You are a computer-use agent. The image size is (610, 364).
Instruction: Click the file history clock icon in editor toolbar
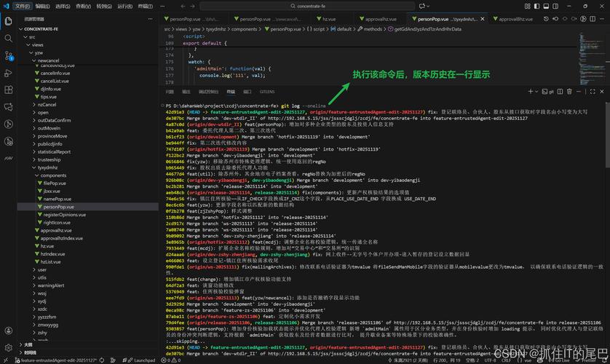click(x=546, y=19)
